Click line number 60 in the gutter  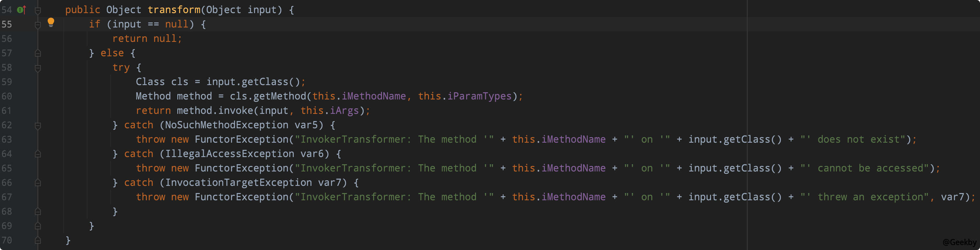point(7,97)
